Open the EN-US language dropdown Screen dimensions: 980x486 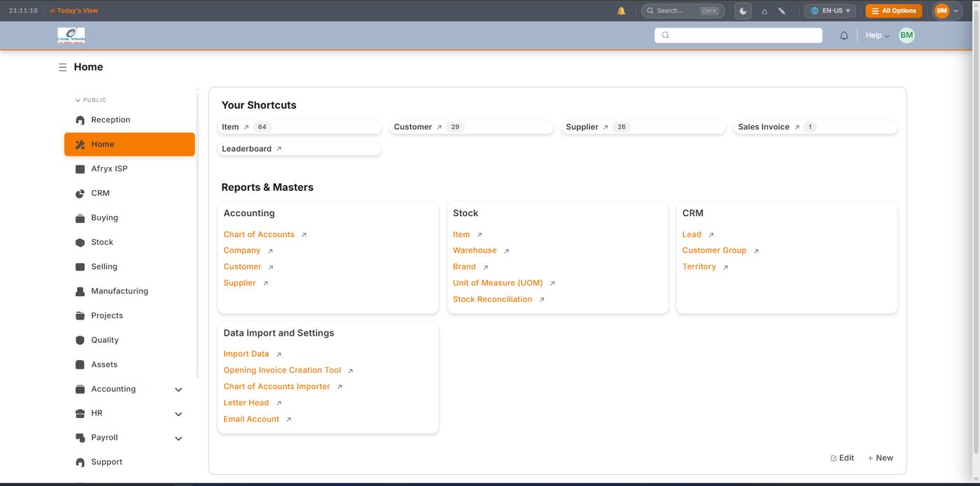point(830,10)
